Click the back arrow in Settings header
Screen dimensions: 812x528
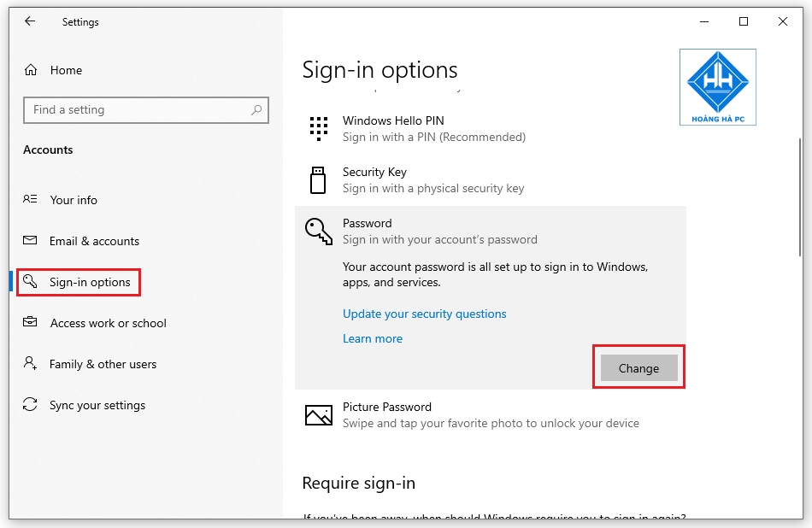click(30, 21)
